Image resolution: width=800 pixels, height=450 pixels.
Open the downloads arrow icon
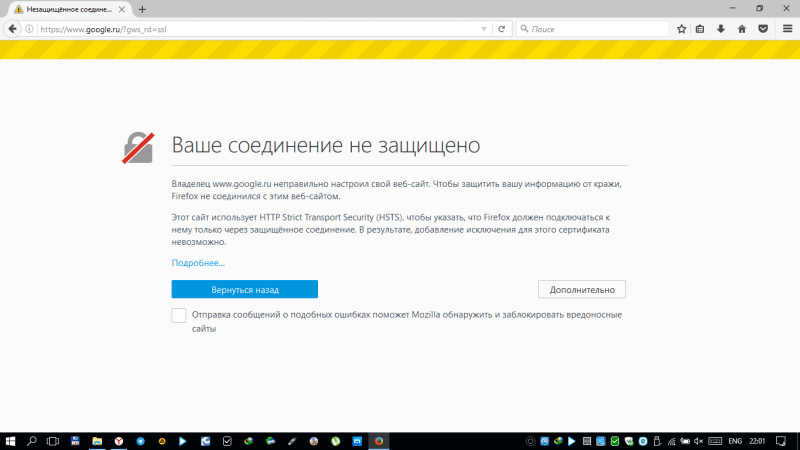721,29
